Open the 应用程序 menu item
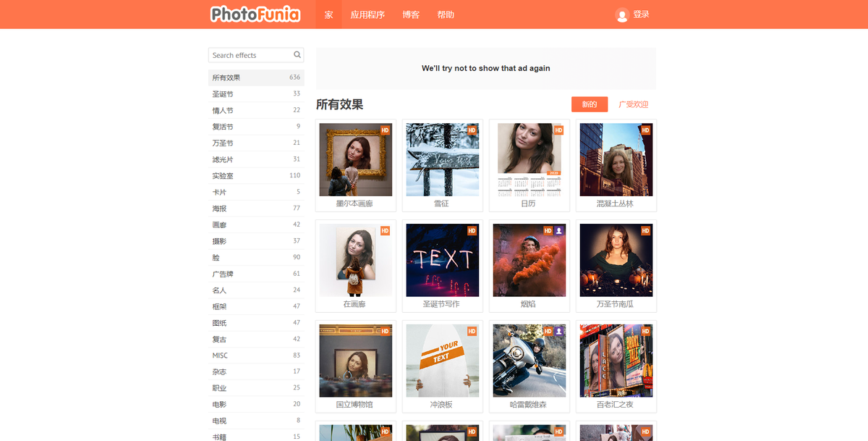The height and width of the screenshot is (441, 868). pos(368,14)
